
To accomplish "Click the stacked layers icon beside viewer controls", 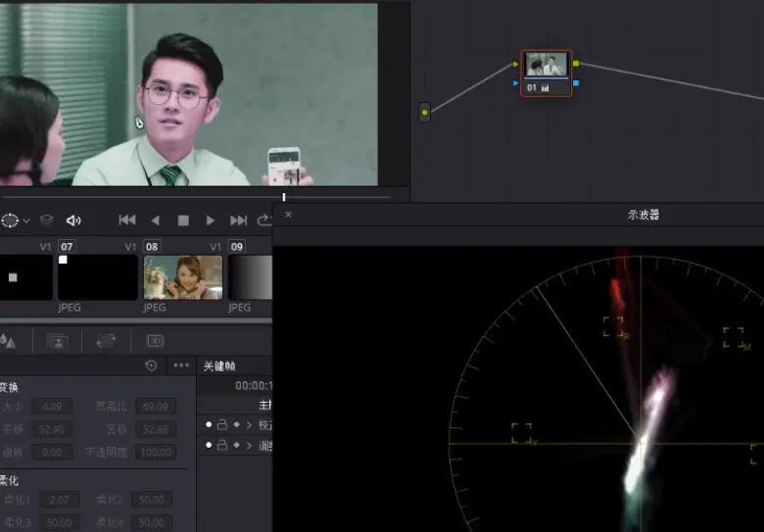I will point(46,219).
